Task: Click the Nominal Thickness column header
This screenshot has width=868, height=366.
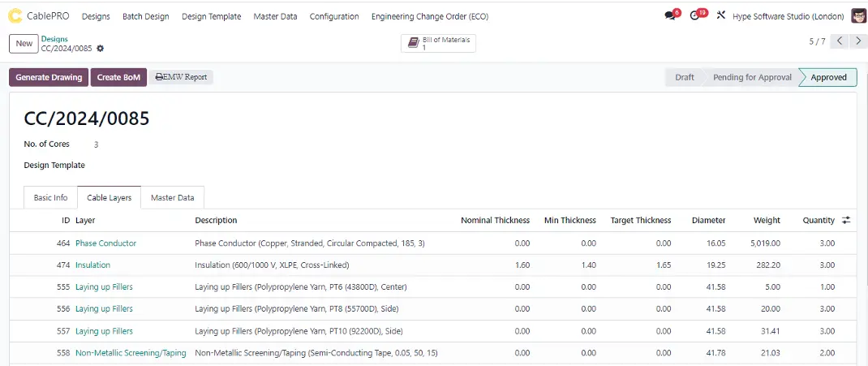Action: click(495, 221)
